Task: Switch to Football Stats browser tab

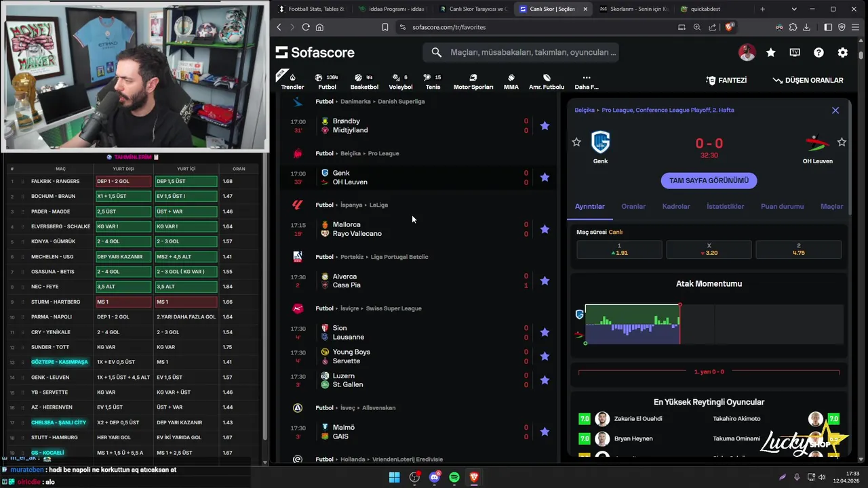Action: point(311,9)
